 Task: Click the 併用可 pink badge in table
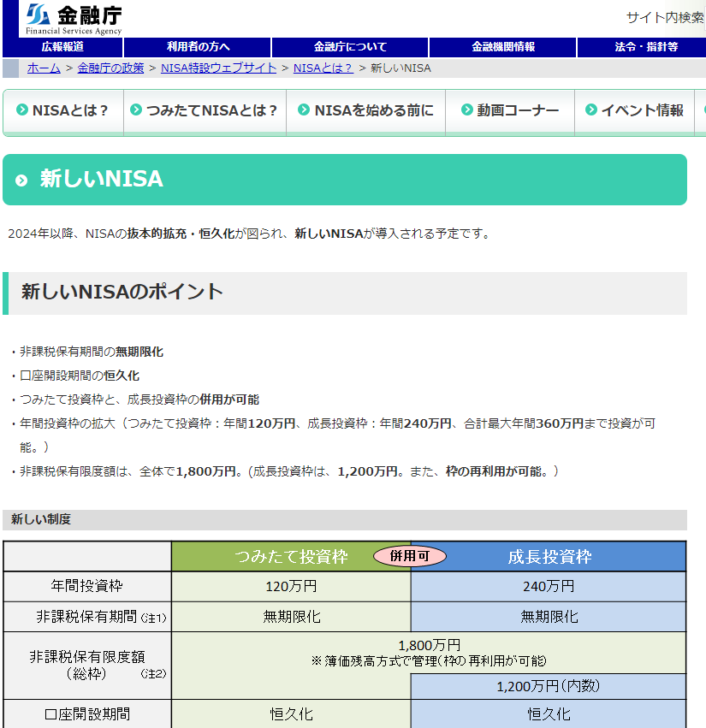(410, 556)
